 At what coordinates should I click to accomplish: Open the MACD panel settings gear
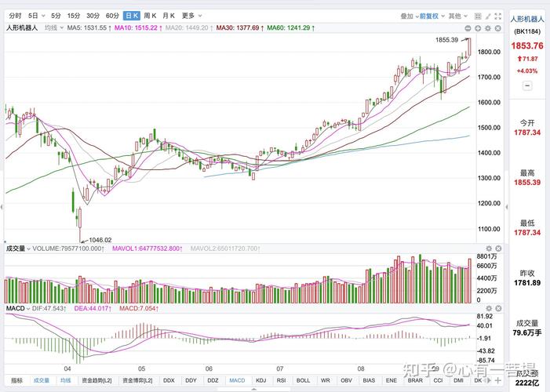point(487,309)
